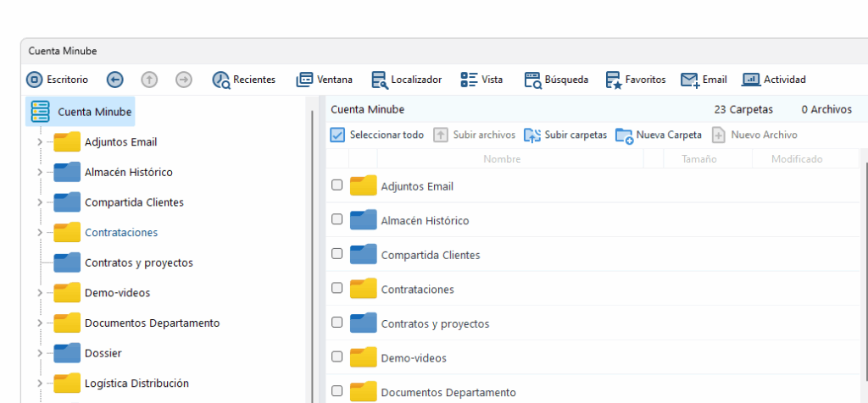This screenshot has width=868, height=403.
Task: Click Demo-videos folder icon in file list
Action: coord(363,357)
